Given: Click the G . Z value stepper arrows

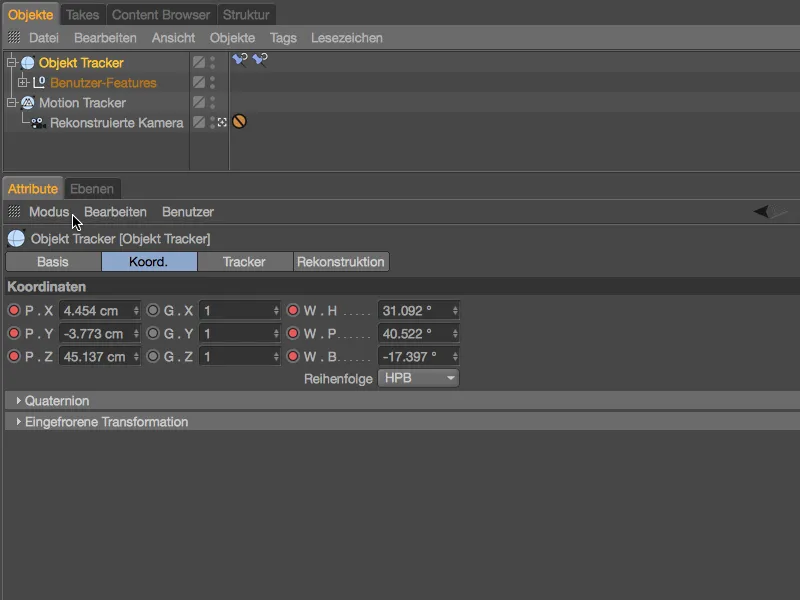Looking at the screenshot, I should coord(276,356).
